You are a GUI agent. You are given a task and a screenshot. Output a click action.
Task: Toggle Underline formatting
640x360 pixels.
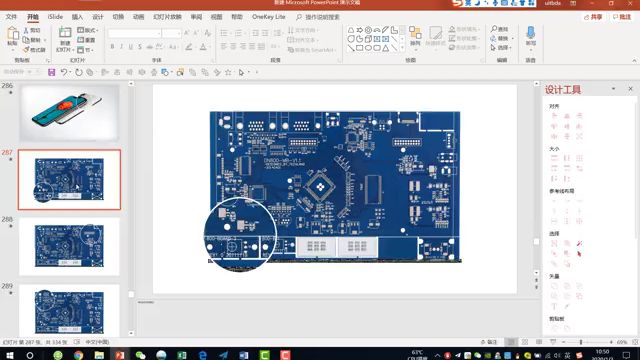(131, 47)
